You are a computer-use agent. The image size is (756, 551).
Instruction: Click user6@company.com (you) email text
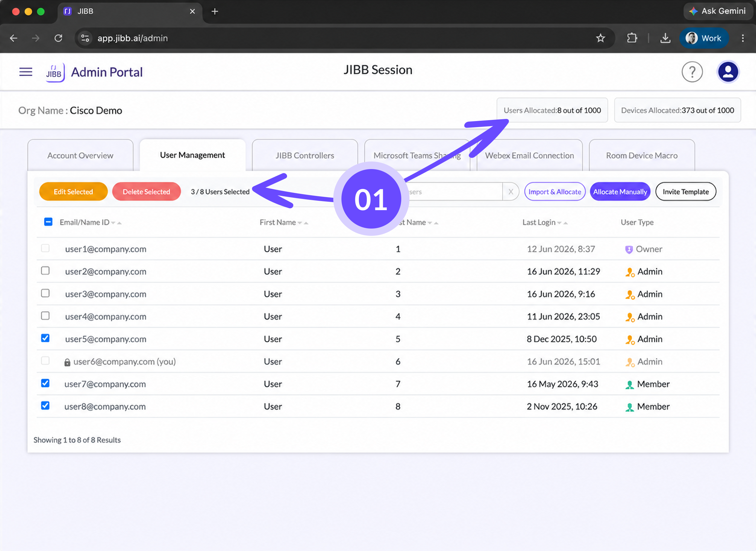pos(124,362)
